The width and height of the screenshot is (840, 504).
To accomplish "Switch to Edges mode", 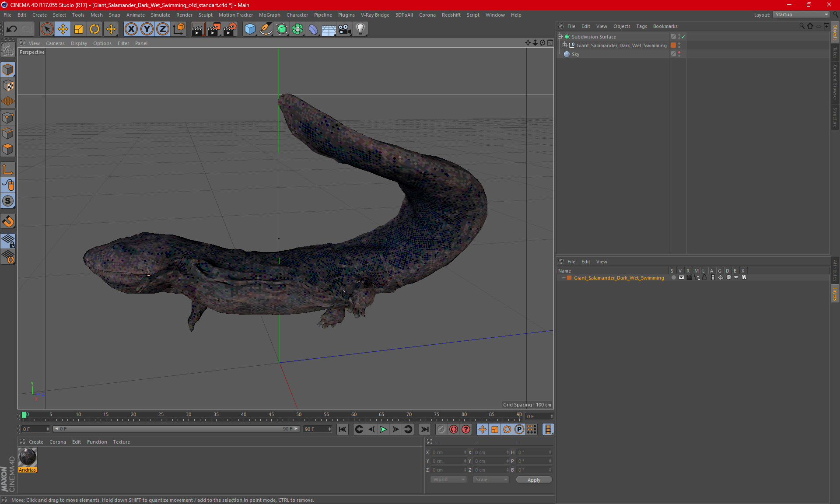I will (x=8, y=133).
